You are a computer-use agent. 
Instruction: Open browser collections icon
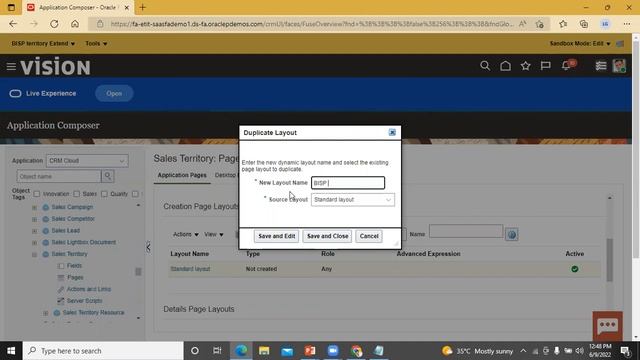(584, 24)
